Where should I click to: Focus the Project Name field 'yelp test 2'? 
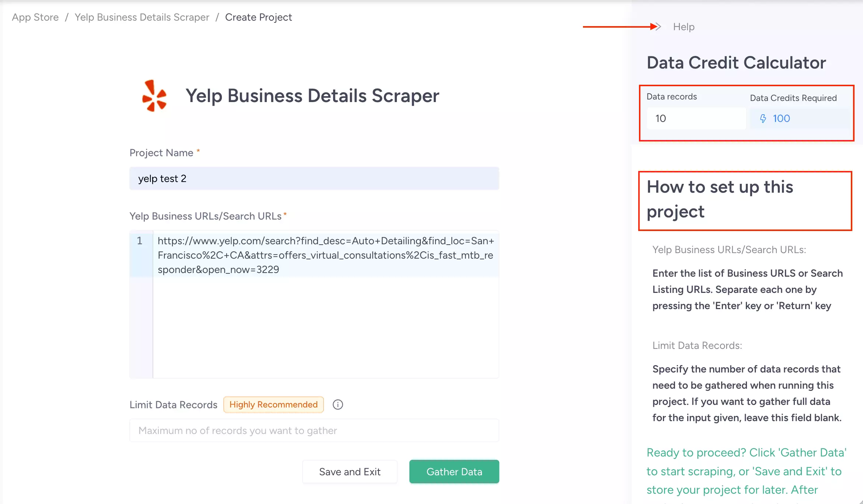tap(314, 179)
